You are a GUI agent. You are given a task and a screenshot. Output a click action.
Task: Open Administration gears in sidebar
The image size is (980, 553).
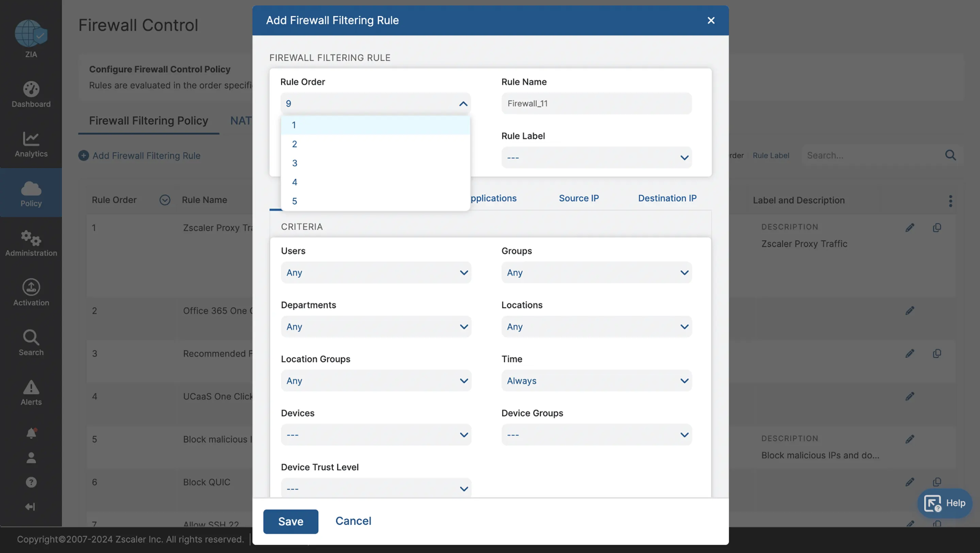(x=31, y=244)
